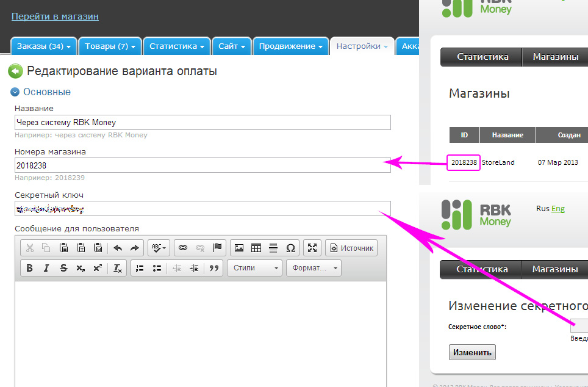Open the Заказы (34) tab menu
Image resolution: width=588 pixels, height=387 pixels.
[x=44, y=46]
